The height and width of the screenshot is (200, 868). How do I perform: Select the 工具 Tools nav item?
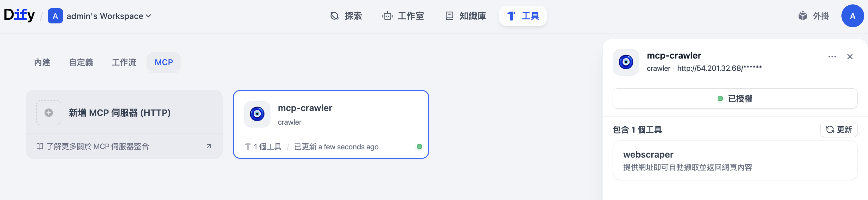point(523,16)
